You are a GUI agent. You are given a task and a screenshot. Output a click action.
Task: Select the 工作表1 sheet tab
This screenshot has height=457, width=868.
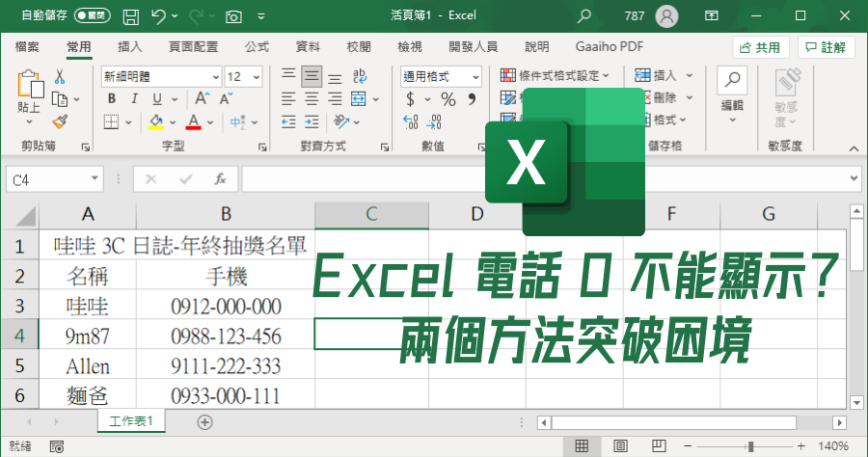coord(131,421)
